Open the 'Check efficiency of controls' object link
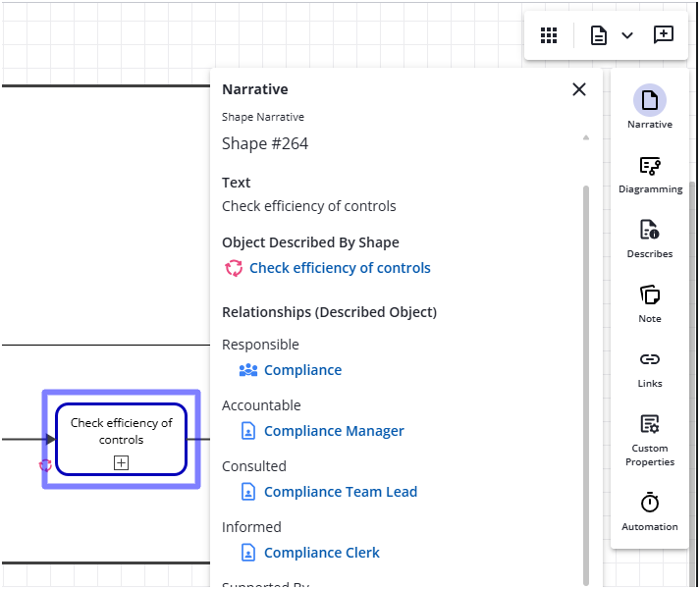 340,268
